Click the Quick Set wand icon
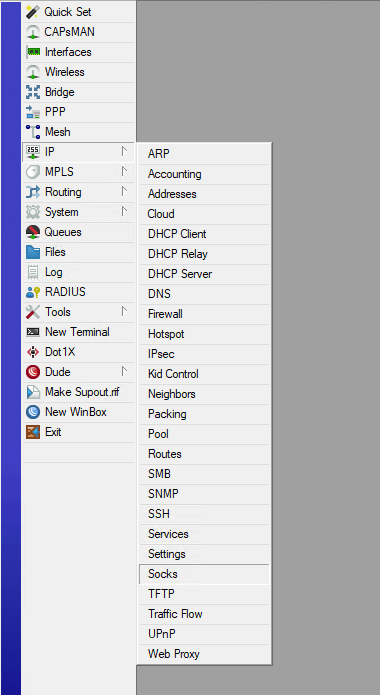This screenshot has height=695, width=380. [x=33, y=12]
